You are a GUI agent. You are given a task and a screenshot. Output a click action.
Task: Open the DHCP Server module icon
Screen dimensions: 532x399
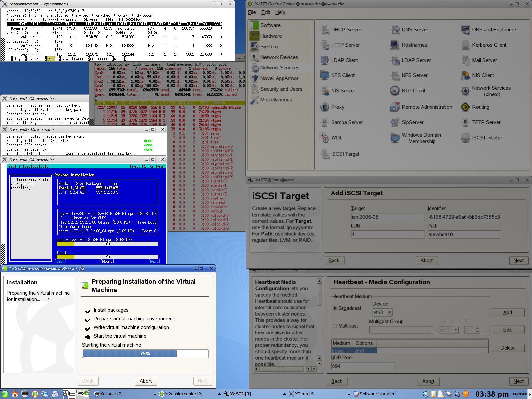325,30
